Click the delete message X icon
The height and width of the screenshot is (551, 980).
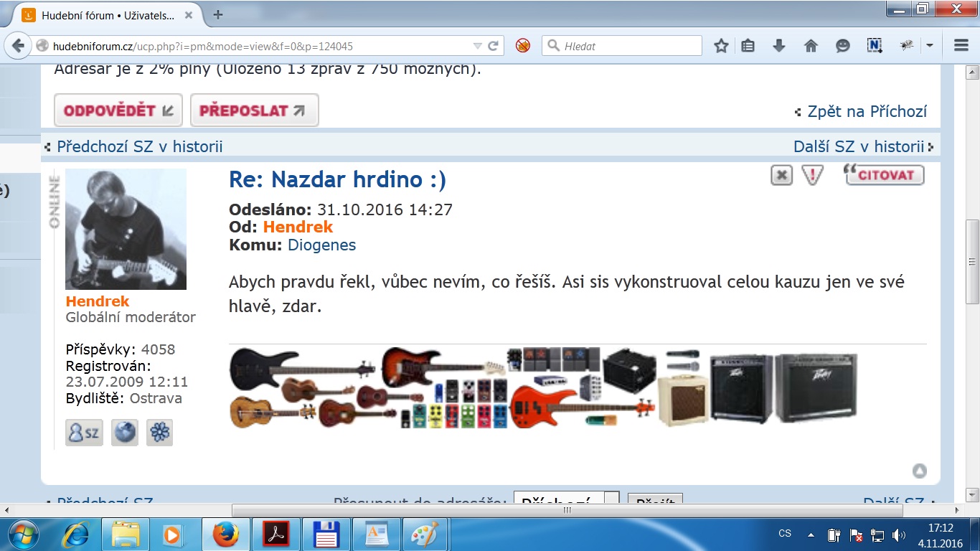[781, 175]
